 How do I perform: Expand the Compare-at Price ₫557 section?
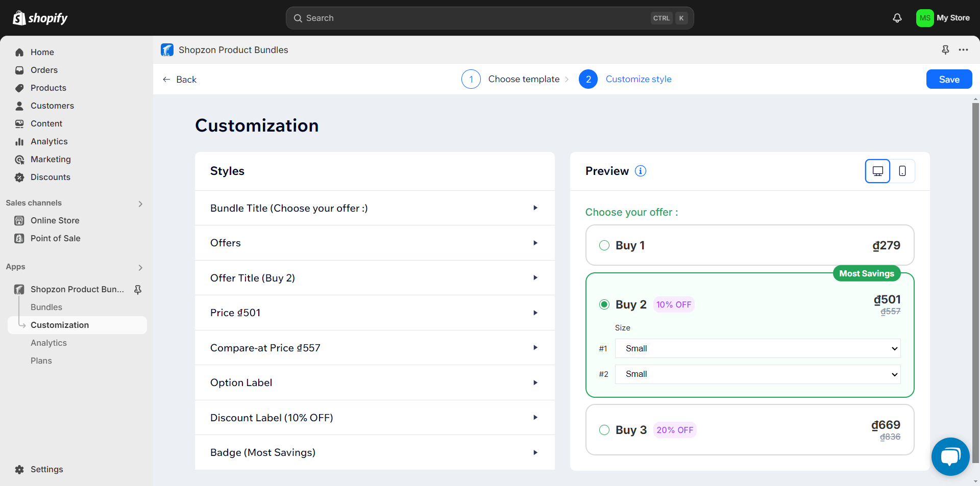click(375, 348)
